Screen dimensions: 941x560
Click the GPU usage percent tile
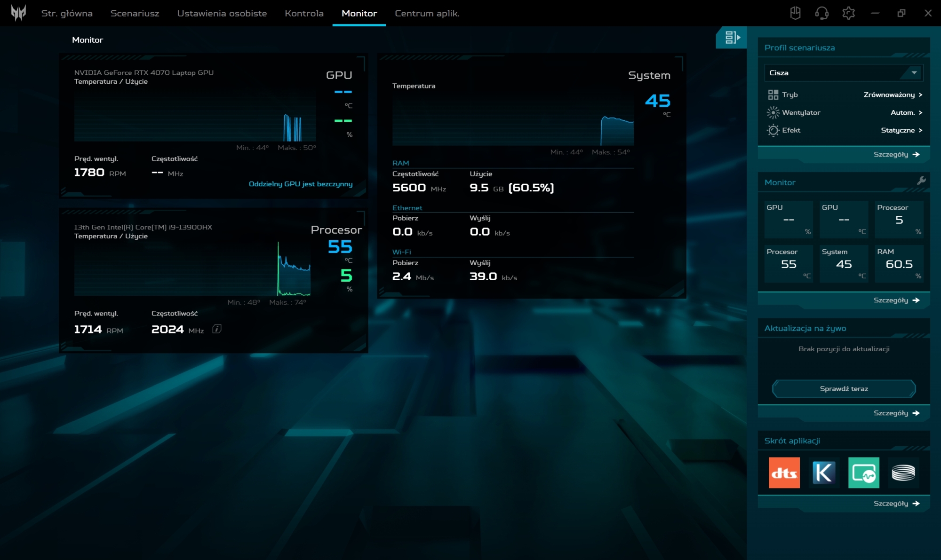click(x=789, y=220)
